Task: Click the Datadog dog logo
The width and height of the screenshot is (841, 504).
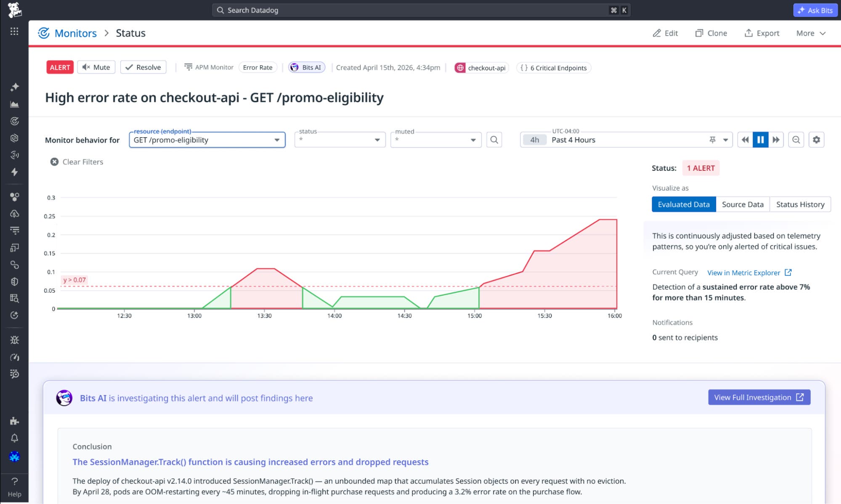Action: click(14, 10)
